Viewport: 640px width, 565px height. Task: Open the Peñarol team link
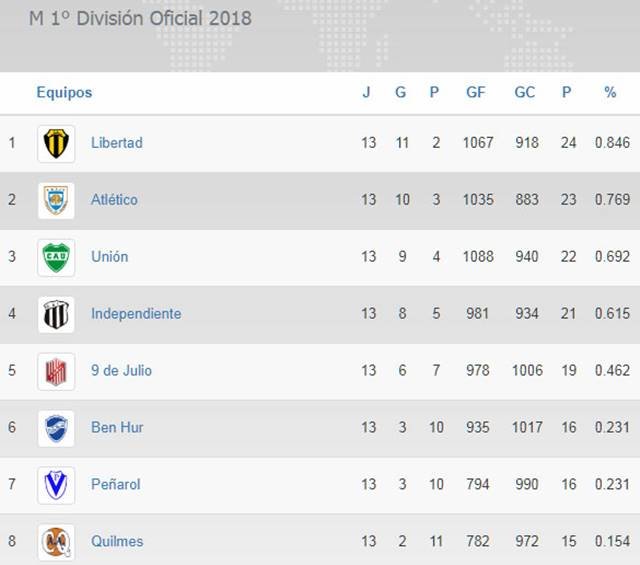115,485
